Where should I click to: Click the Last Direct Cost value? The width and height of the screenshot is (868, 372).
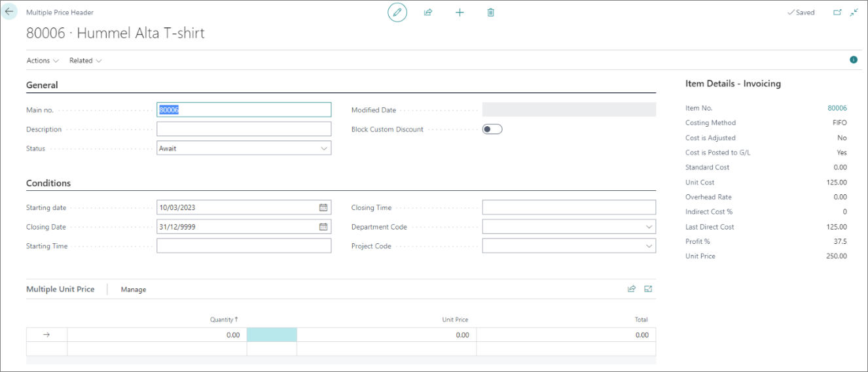tap(837, 227)
